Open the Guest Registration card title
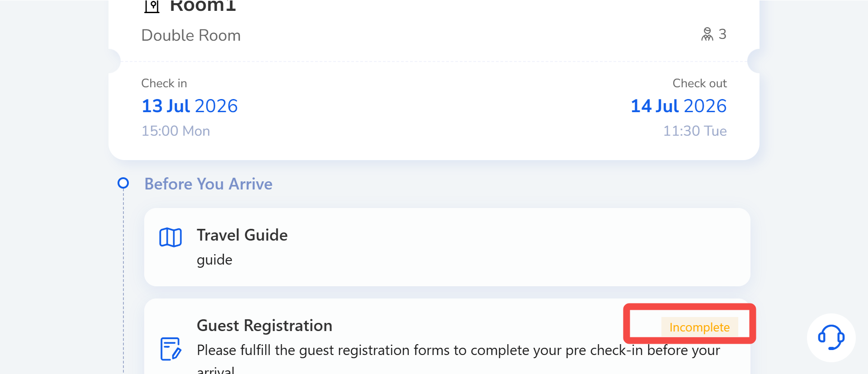Viewport: 868px width, 374px height. 264,326
